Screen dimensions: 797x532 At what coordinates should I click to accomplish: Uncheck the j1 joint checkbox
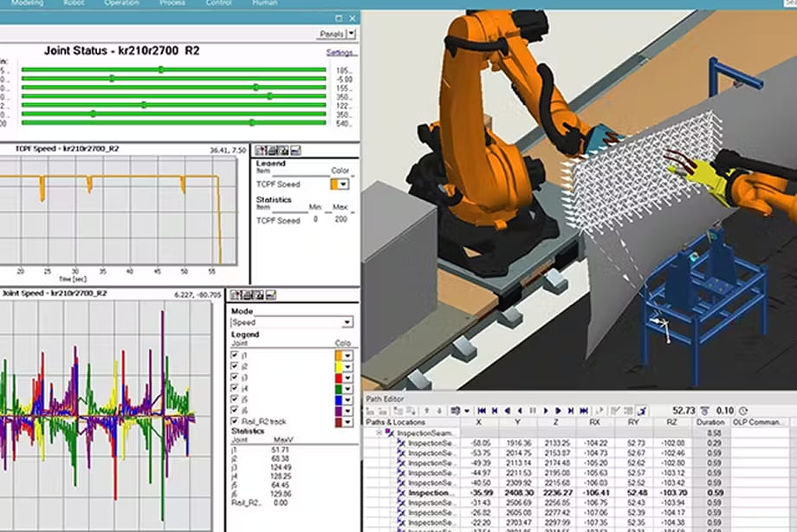[234, 355]
